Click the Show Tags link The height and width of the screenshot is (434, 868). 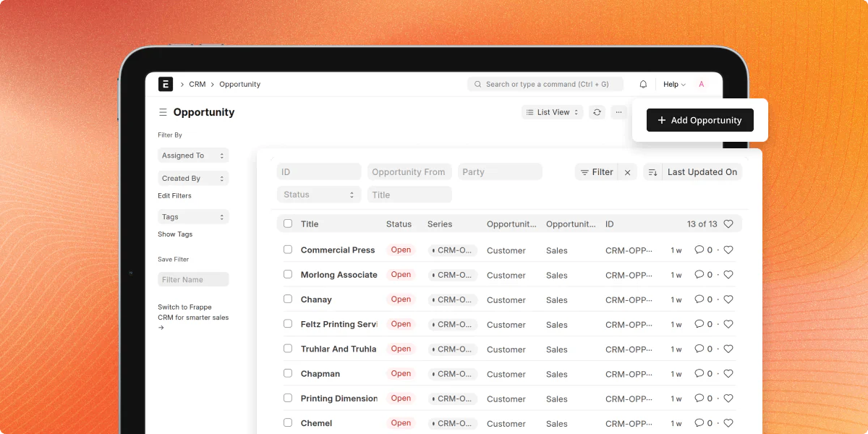click(175, 234)
